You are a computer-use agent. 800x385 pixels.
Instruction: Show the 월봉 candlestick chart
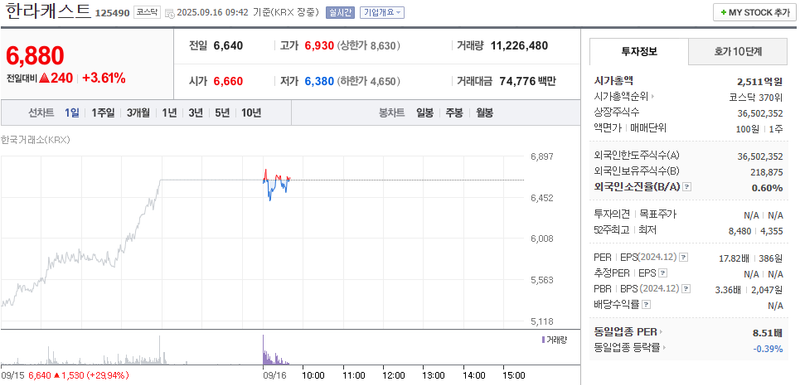point(484,113)
